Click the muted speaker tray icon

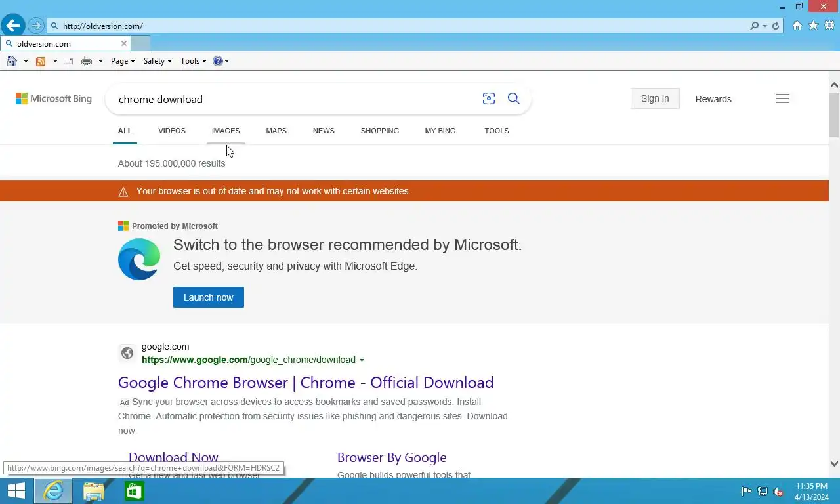778,492
